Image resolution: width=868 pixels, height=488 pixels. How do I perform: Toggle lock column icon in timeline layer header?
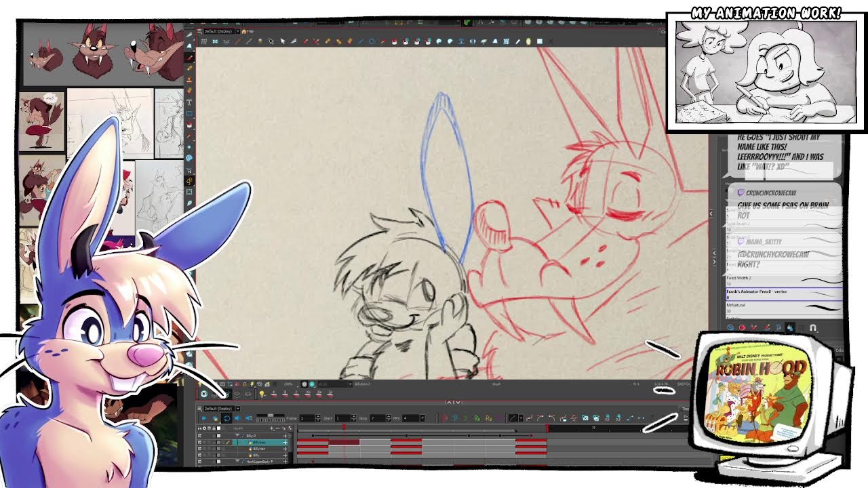pos(214,428)
